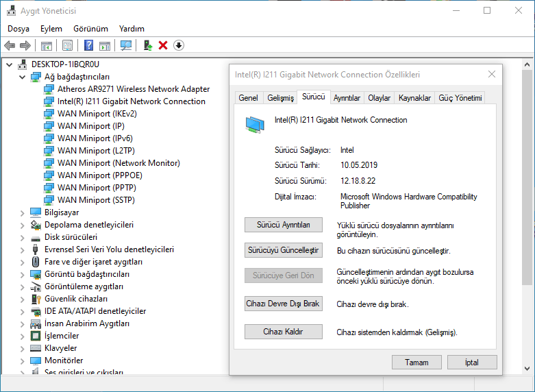Toggle the action pane toolbar icon

pos(105,45)
